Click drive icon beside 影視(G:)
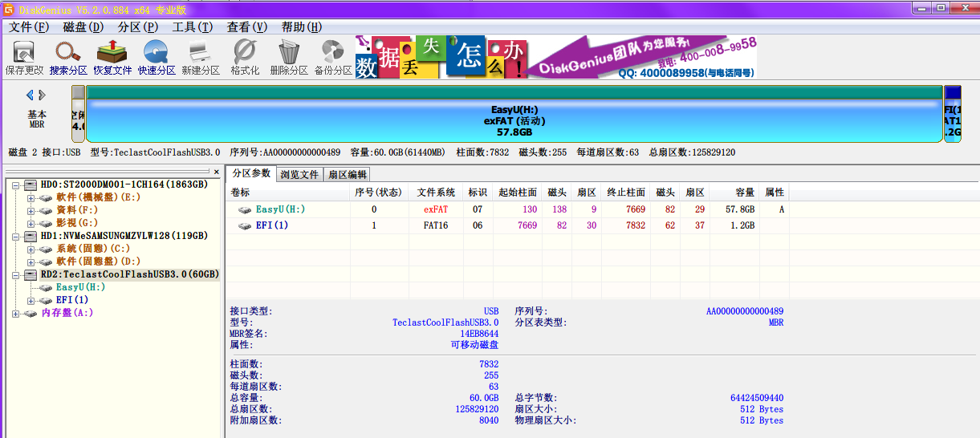 point(47,223)
